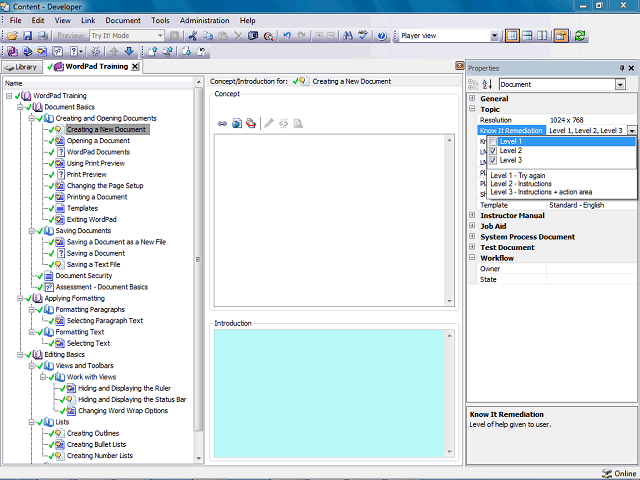This screenshot has height=480, width=640.
Task: Collapse the Topic properties group
Action: (x=472, y=109)
